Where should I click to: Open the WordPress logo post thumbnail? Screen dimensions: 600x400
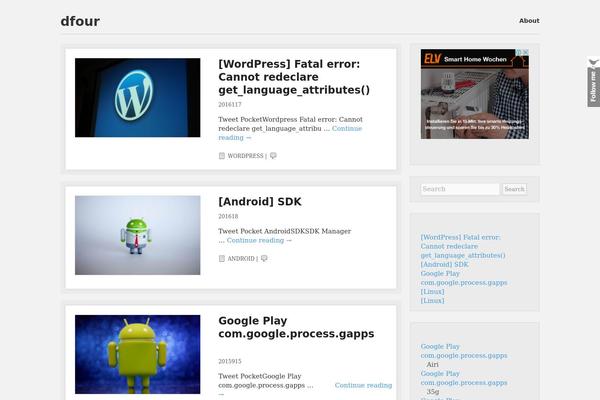tap(137, 98)
